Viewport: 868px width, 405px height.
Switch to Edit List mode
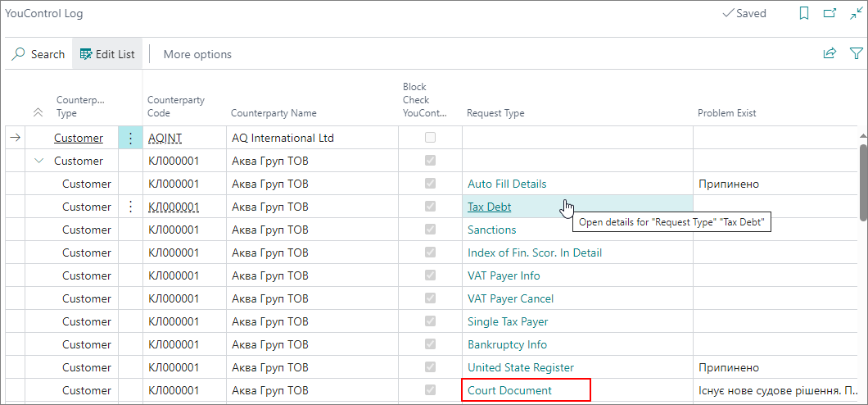107,54
